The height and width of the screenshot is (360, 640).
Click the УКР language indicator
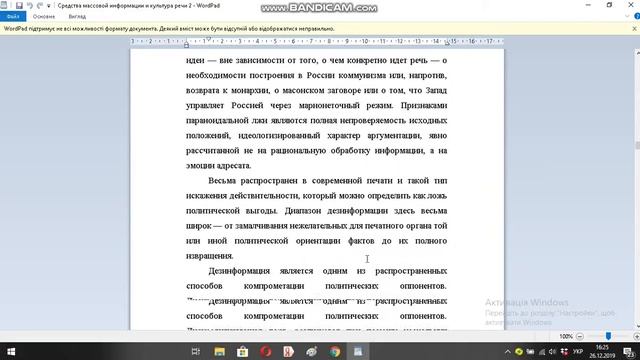coord(578,351)
